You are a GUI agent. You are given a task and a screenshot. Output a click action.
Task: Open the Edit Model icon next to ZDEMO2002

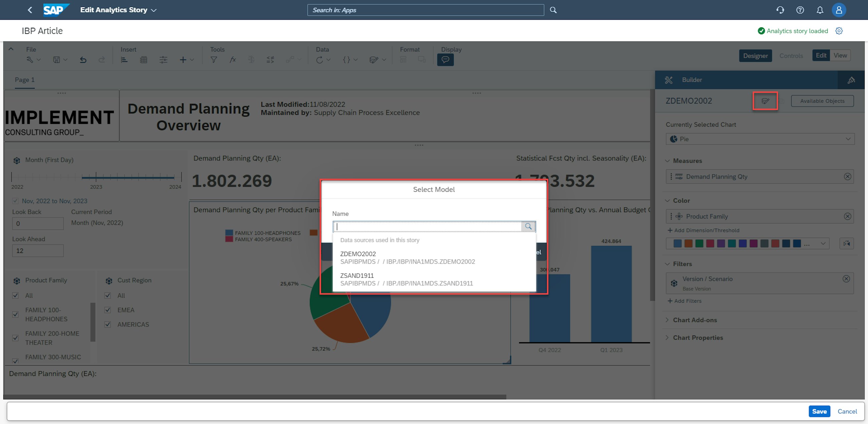(765, 101)
